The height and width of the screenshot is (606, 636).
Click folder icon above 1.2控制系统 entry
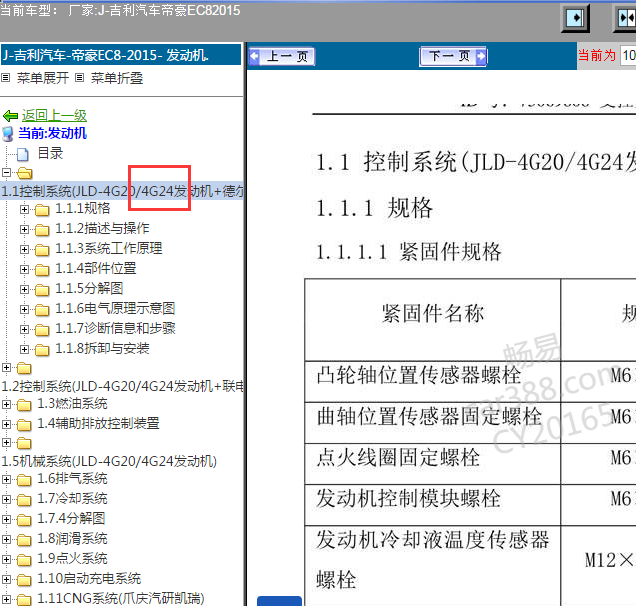pos(24,368)
